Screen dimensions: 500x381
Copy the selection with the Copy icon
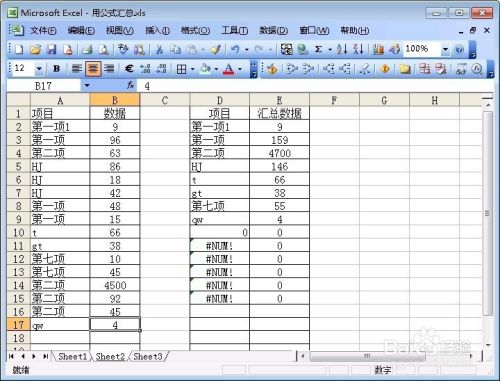175,50
